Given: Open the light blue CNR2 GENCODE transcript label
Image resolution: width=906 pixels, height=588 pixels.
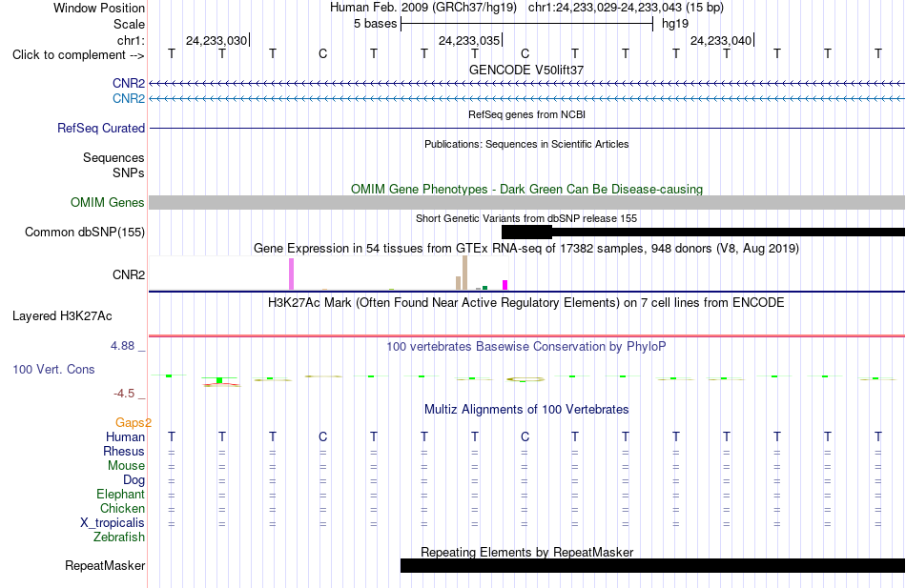Looking at the screenshot, I should point(129,98).
